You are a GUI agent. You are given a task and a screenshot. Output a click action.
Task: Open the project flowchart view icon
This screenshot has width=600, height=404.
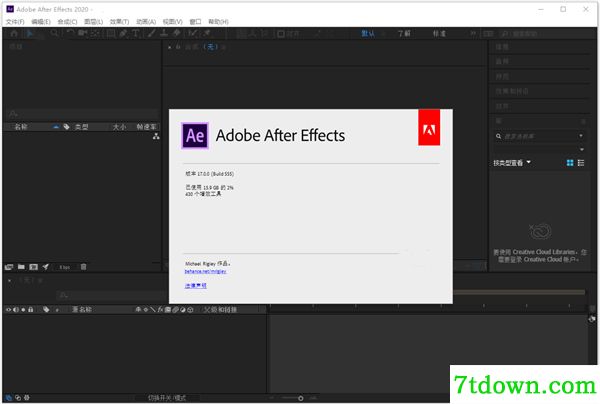[156, 136]
